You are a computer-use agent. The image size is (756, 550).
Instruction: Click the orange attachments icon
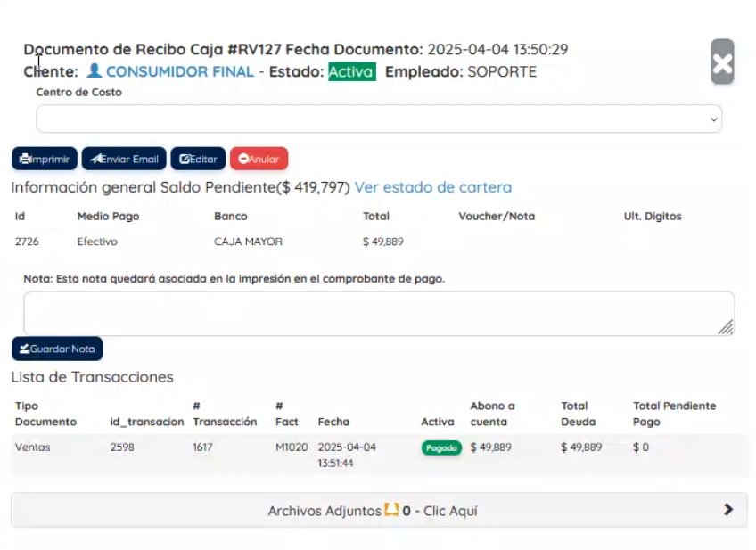click(390, 511)
